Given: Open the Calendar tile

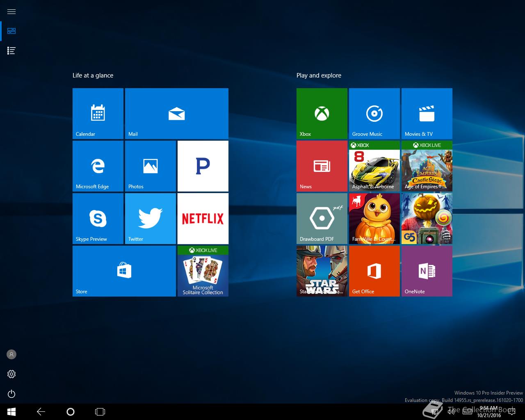Looking at the screenshot, I should (98, 114).
